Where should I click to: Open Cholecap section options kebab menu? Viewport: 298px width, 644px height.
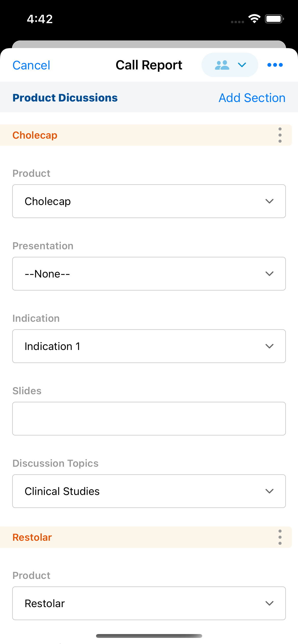click(280, 135)
